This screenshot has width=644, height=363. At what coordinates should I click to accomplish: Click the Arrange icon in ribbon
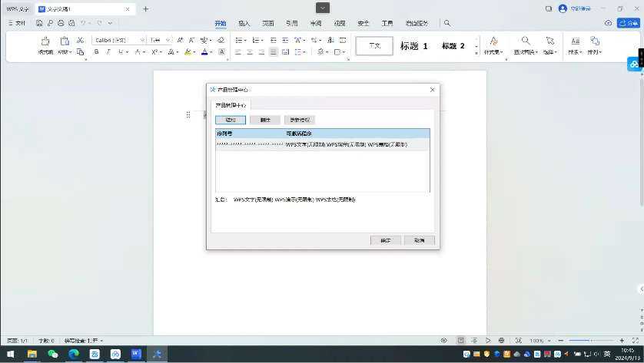coord(595,41)
